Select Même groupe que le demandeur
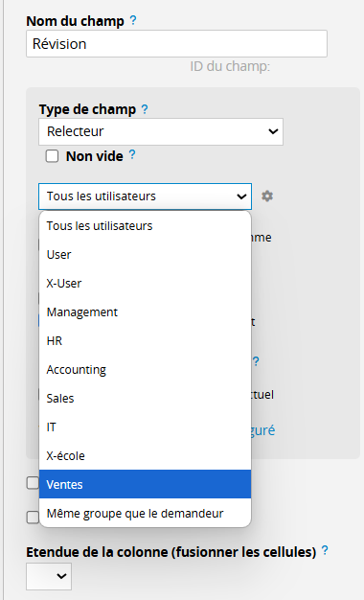Image resolution: width=364 pixels, height=600 pixels. tap(145, 513)
